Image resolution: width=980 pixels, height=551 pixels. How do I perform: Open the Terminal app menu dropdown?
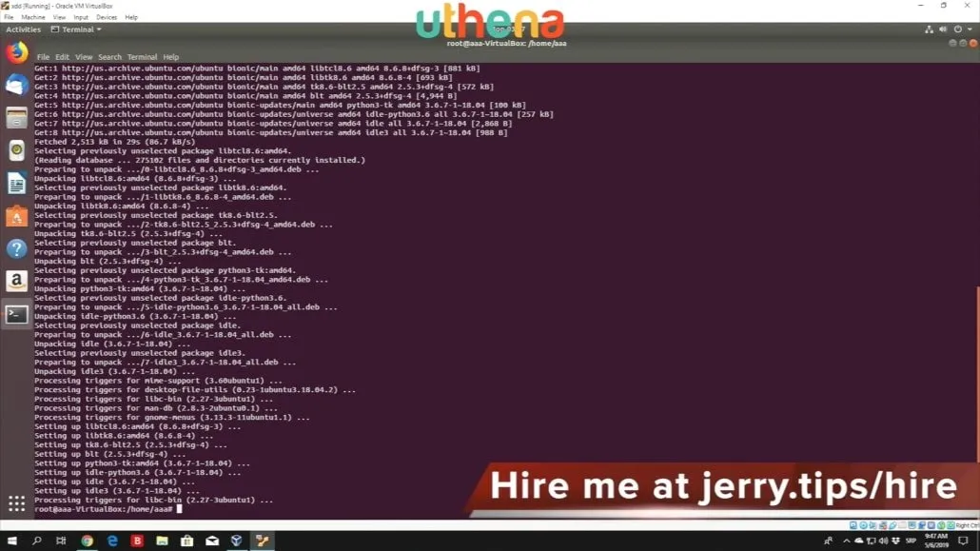click(76, 30)
